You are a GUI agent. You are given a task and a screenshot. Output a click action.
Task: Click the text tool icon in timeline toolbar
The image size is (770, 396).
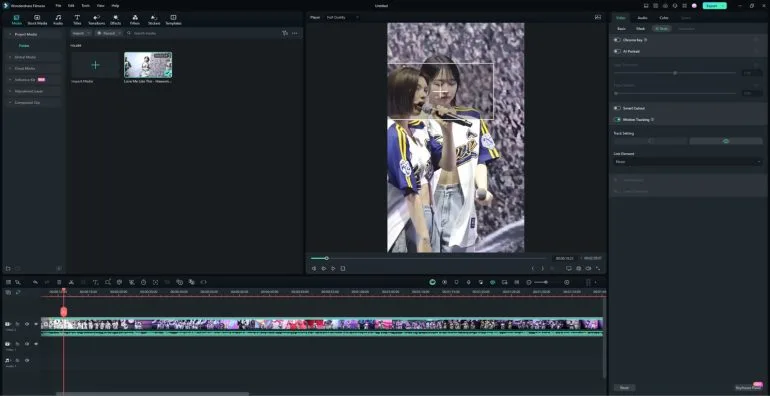(95, 282)
